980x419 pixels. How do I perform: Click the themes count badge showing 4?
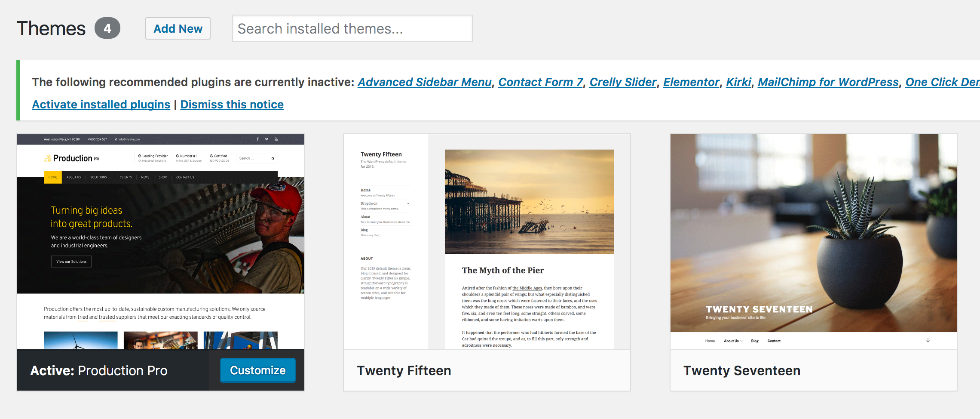[x=107, y=28]
